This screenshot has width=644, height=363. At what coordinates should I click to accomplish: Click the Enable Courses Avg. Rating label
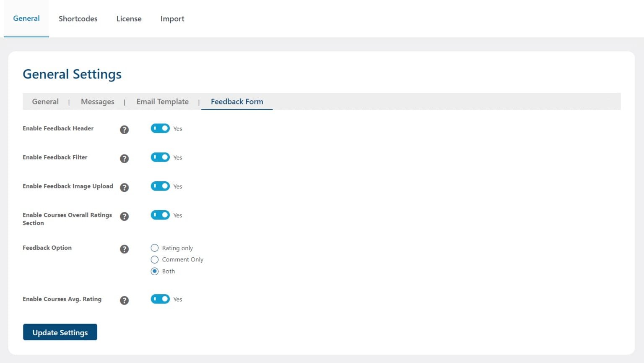[62, 299]
